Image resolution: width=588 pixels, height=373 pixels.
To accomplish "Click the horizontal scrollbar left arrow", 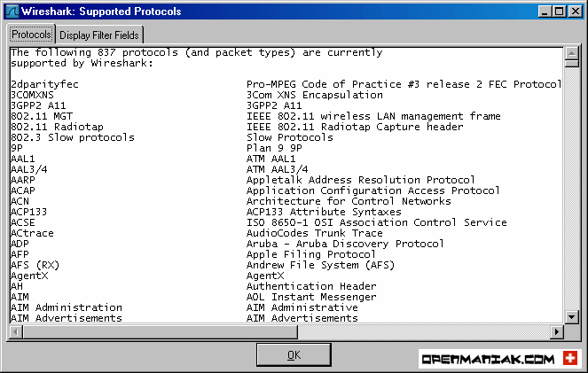I will 16,331.
